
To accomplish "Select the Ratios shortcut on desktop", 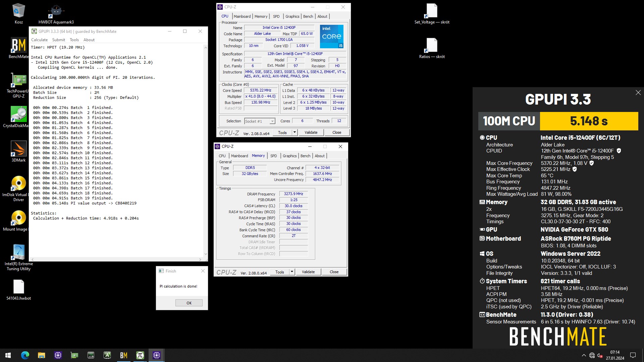I will [x=432, y=48].
